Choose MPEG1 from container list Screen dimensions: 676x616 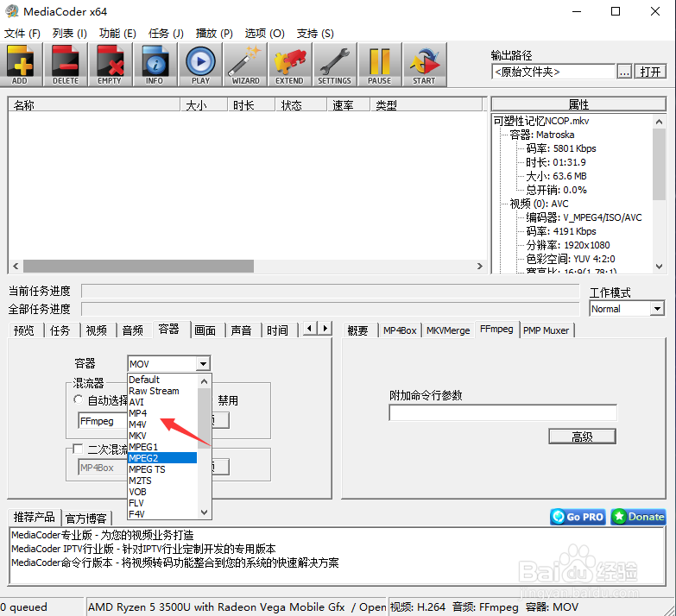tap(162, 447)
